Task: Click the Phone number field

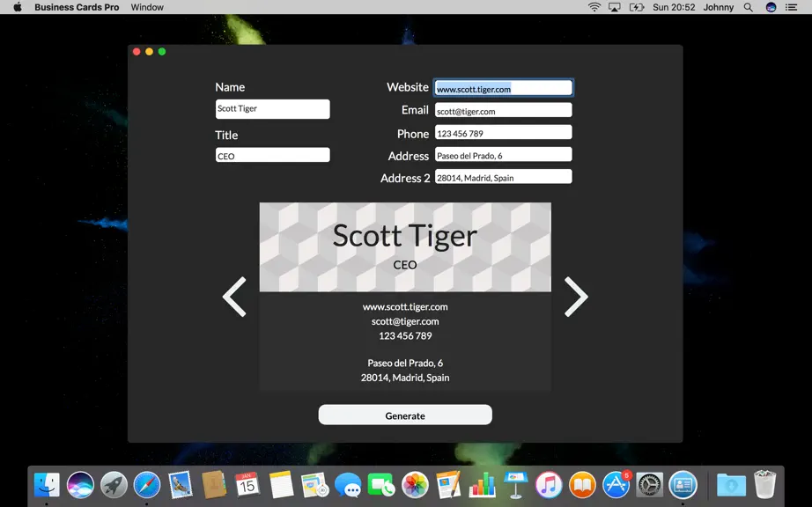Action: [x=504, y=132]
